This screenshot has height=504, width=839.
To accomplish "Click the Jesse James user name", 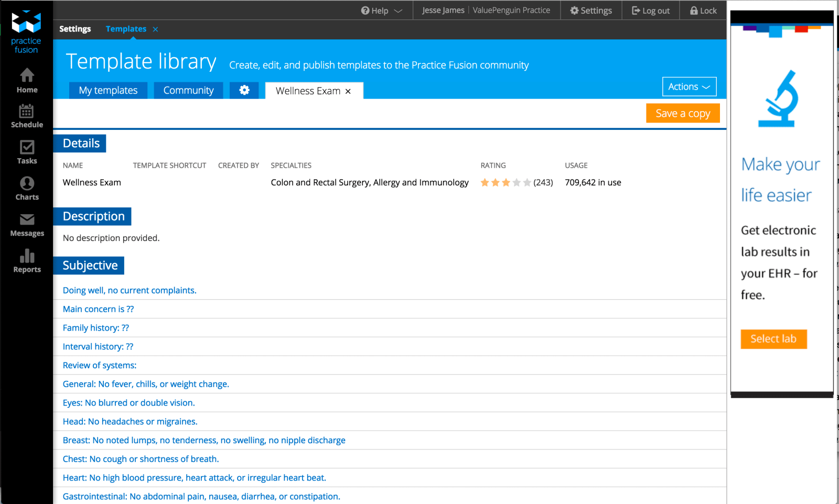I will (x=443, y=10).
